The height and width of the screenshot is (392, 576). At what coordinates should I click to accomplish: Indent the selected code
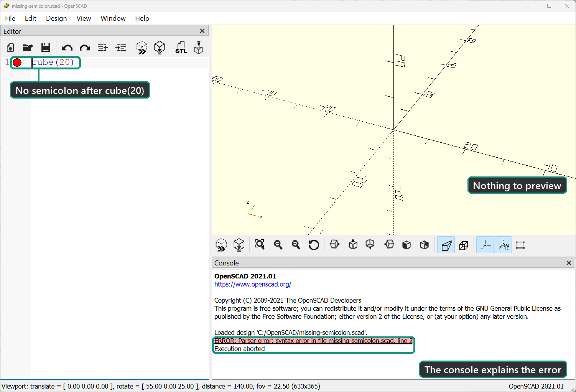point(121,48)
